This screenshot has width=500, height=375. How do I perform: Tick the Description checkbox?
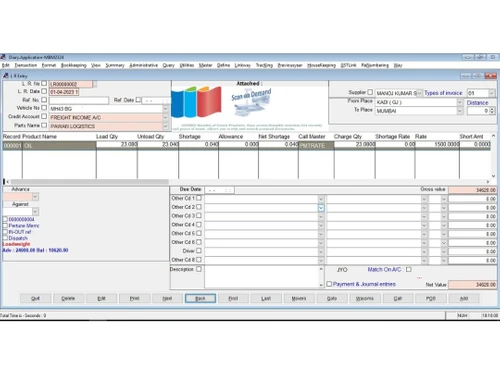[x=199, y=269]
